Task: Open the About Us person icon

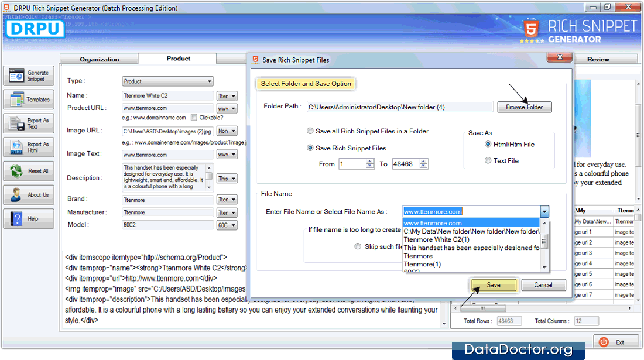Action: (x=17, y=194)
